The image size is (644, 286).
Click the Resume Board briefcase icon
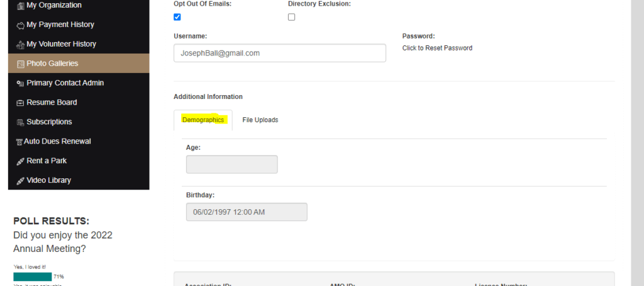(20, 103)
